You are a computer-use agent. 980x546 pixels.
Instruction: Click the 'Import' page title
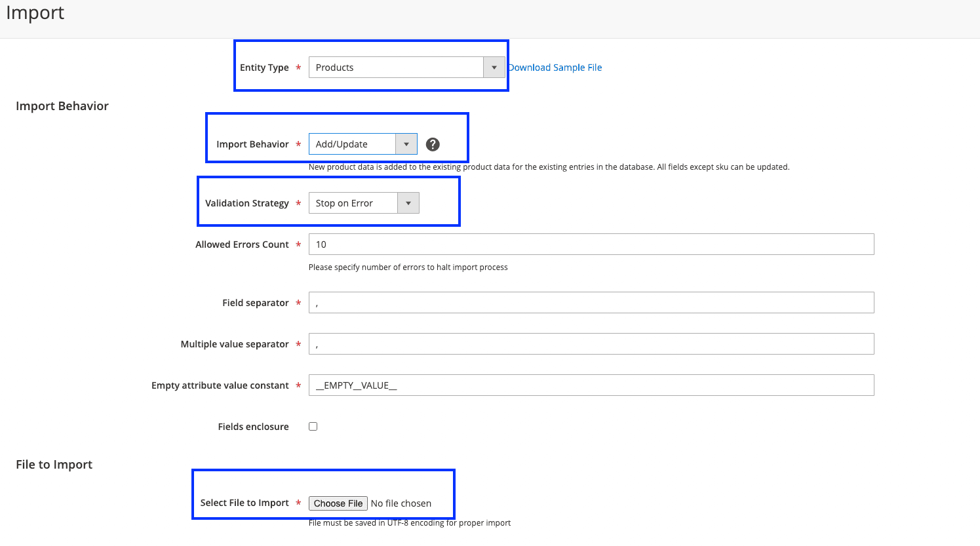point(35,13)
